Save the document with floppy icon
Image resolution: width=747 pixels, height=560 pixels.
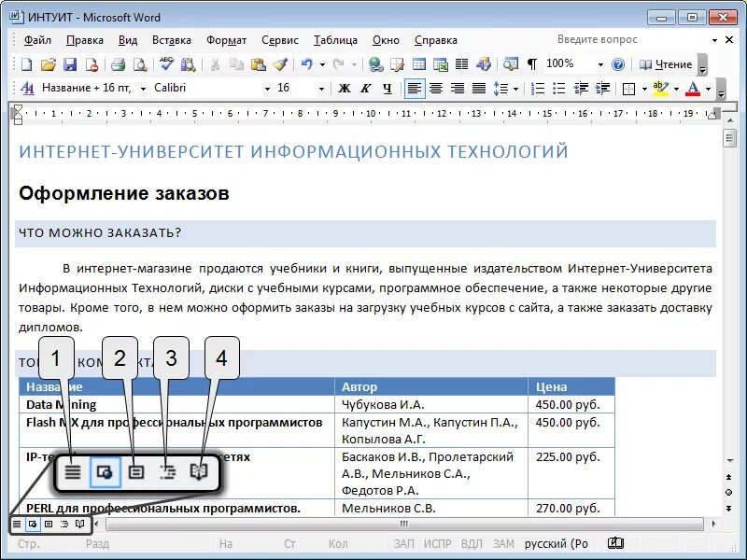click(70, 64)
